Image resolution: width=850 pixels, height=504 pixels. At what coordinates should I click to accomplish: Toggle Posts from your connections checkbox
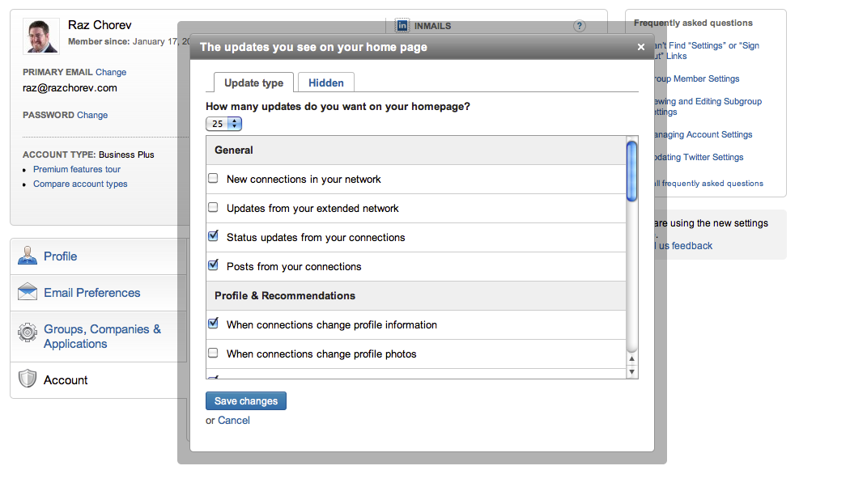(214, 265)
